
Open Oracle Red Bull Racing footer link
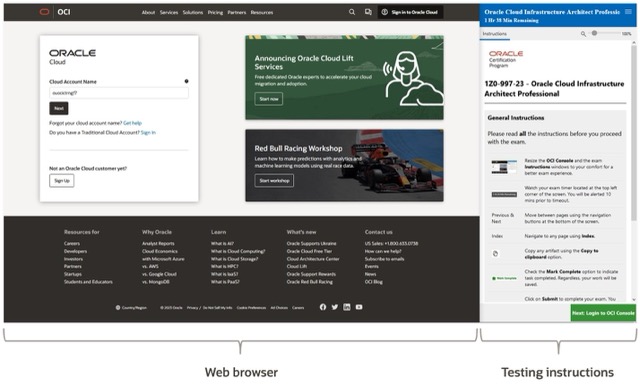coord(309,282)
